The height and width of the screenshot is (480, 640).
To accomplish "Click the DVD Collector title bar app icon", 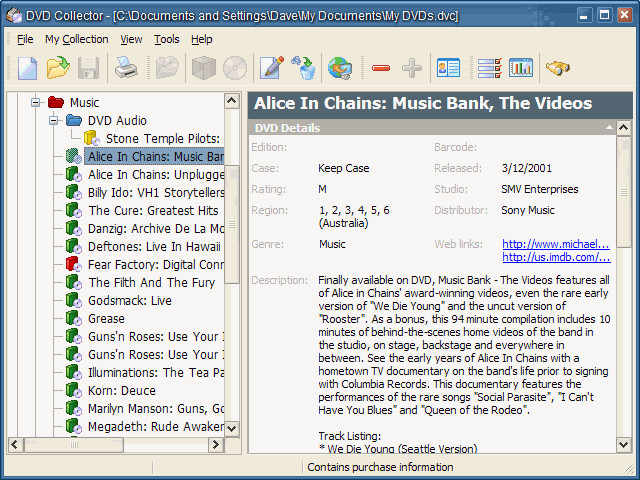I will 14,16.
